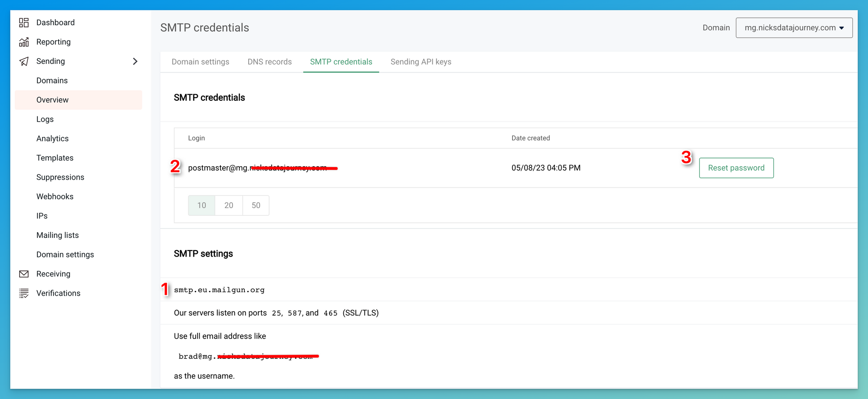Click the port 587 text
The image size is (868, 399).
coord(295,313)
